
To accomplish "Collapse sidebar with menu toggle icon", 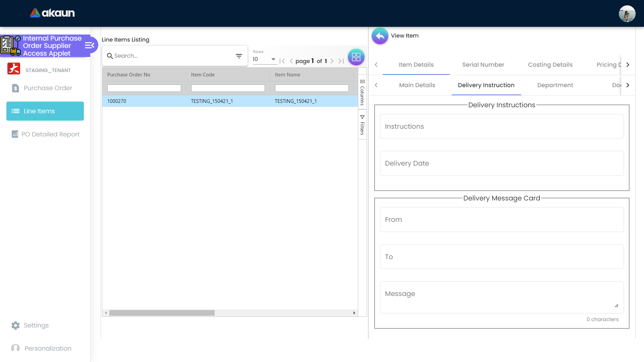I will (x=89, y=46).
